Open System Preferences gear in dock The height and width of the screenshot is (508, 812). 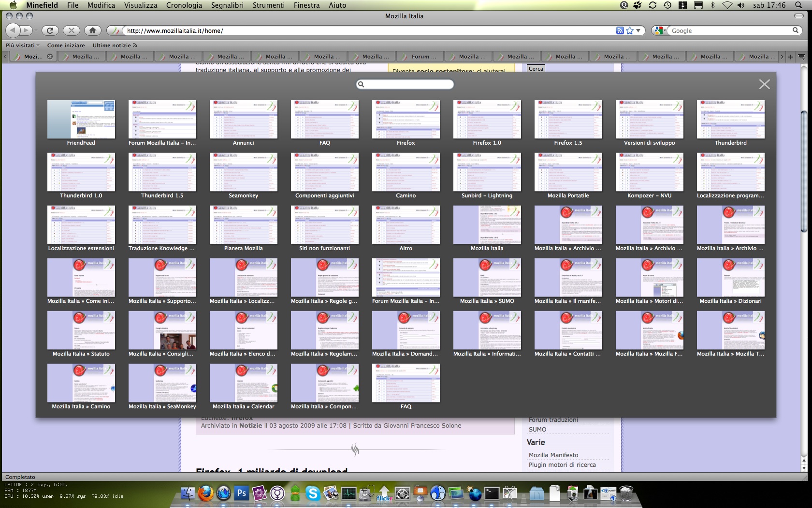pyautogui.click(x=402, y=493)
